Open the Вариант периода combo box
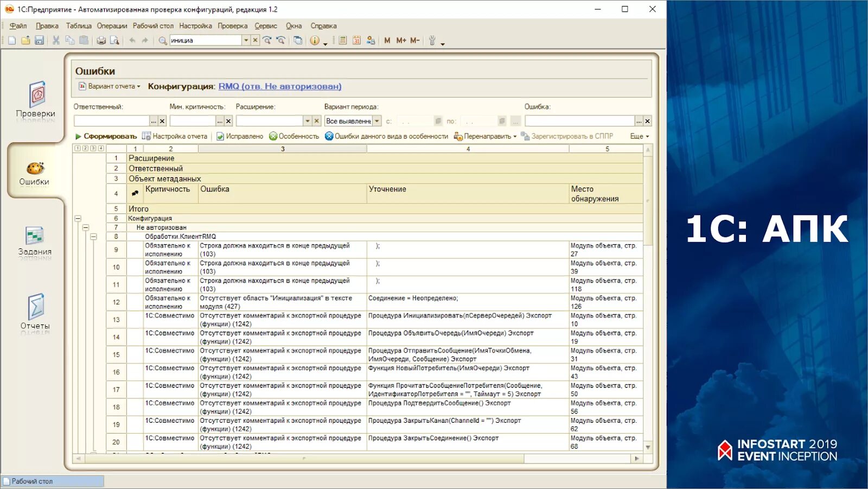868x489 pixels. point(353,121)
